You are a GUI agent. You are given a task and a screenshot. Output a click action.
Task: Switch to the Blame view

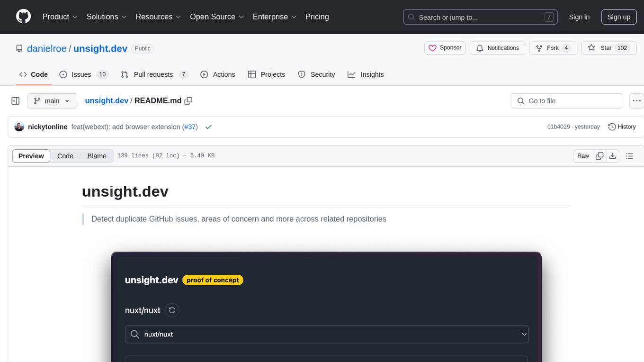[x=97, y=156]
